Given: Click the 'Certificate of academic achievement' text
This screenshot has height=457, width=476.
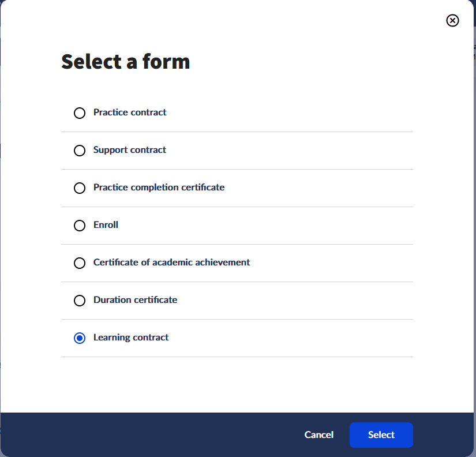Looking at the screenshot, I should [171, 263].
